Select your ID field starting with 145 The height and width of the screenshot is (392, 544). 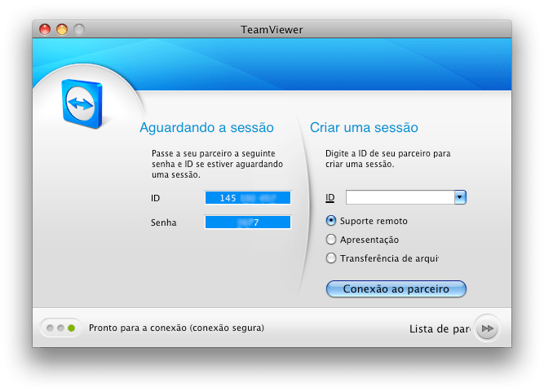tap(248, 197)
